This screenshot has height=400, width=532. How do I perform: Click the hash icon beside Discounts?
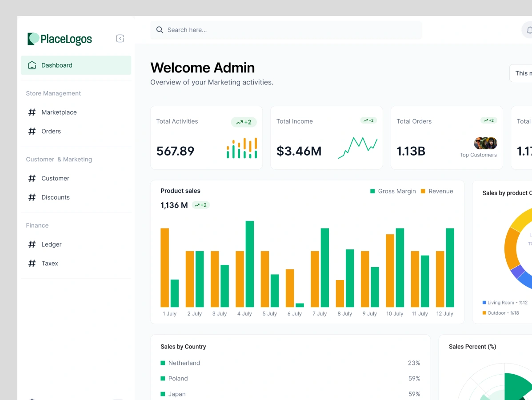[32, 197]
